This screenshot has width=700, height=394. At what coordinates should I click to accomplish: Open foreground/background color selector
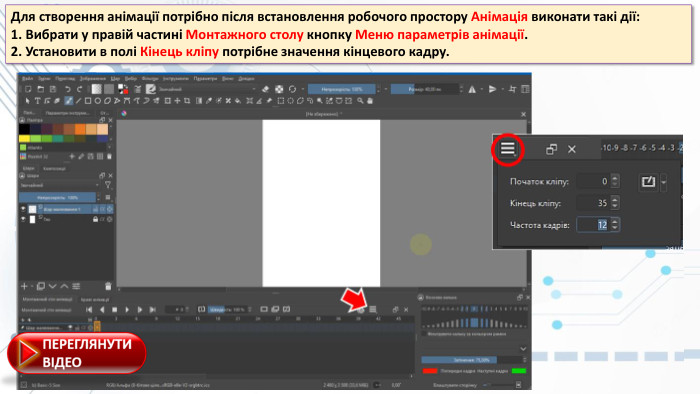(x=123, y=89)
